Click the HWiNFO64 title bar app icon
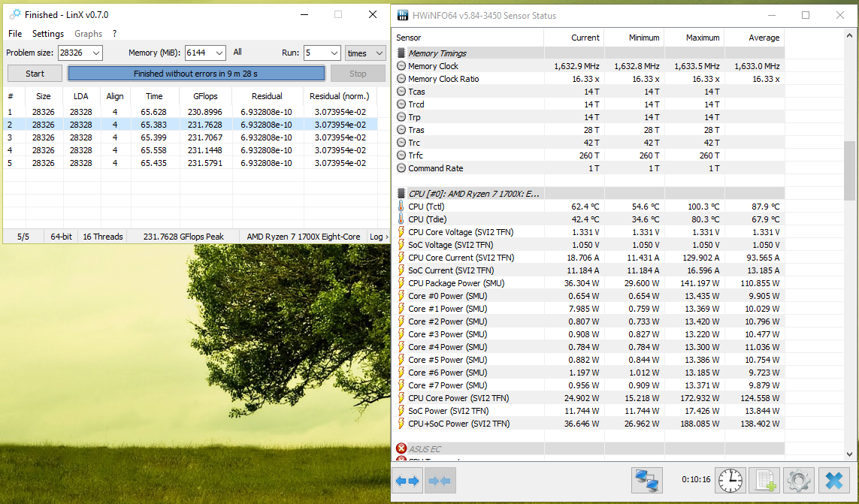This screenshot has height=504, width=859. [403, 15]
